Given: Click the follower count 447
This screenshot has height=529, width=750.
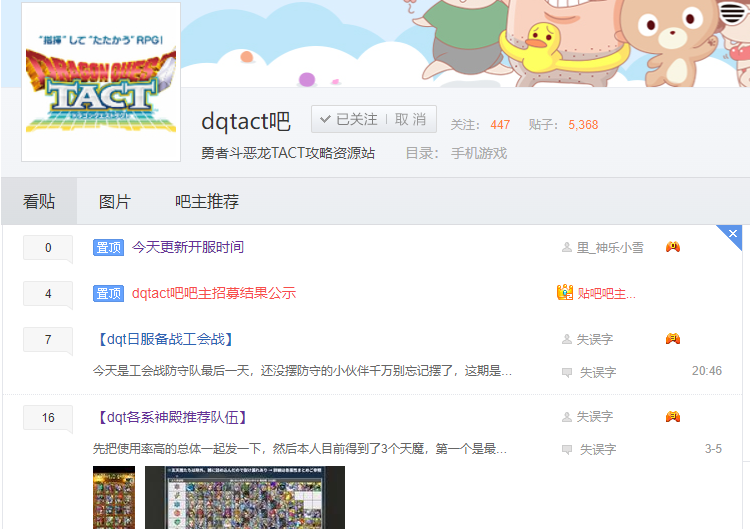Looking at the screenshot, I should pyautogui.click(x=500, y=125).
